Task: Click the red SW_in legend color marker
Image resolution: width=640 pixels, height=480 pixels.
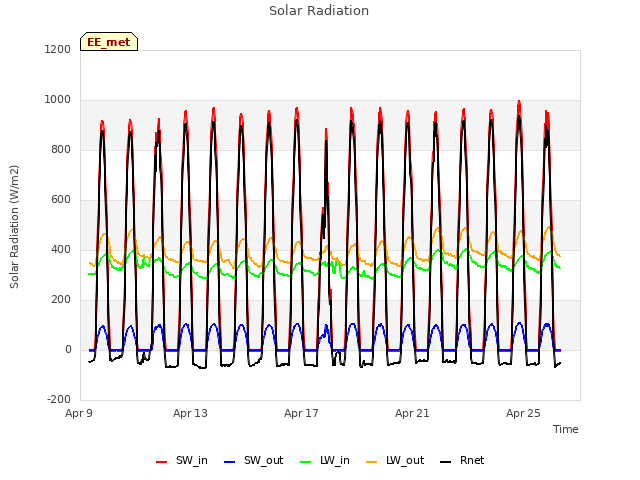Action: (x=162, y=462)
